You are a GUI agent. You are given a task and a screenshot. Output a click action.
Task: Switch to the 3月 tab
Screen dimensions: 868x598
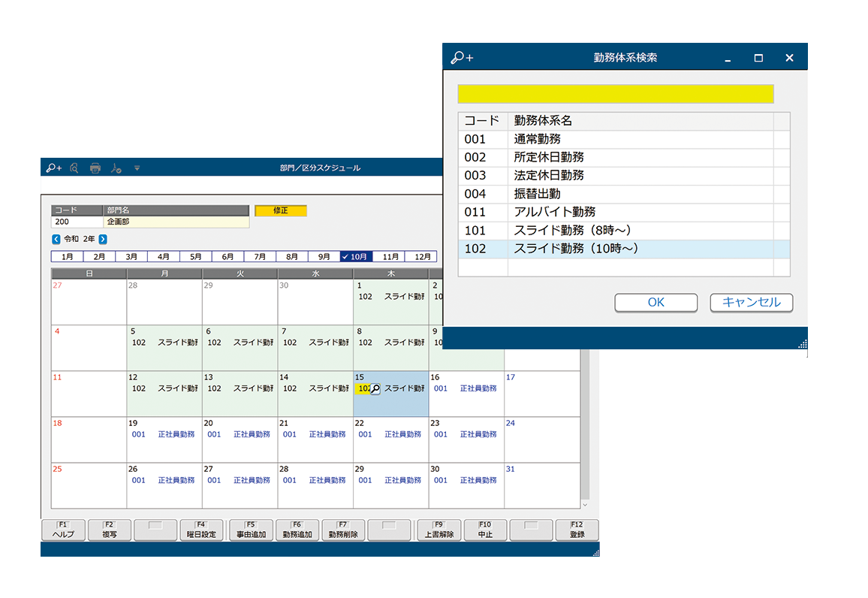click(131, 256)
